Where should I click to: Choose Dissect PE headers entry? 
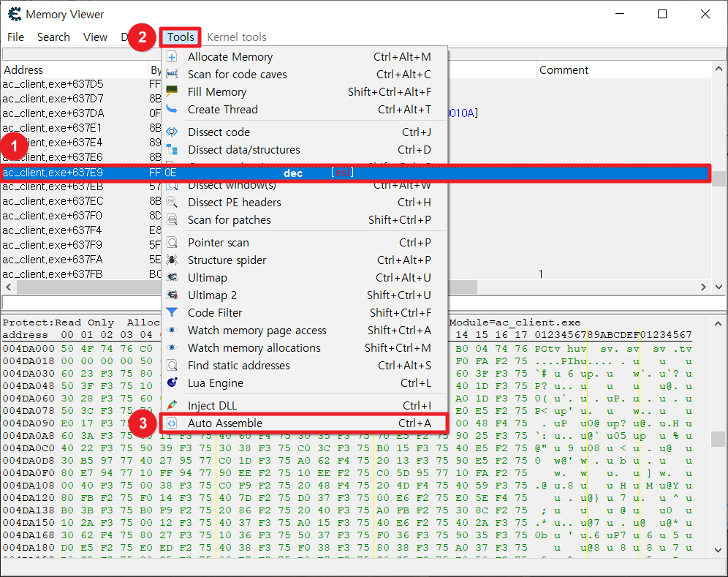click(303, 202)
